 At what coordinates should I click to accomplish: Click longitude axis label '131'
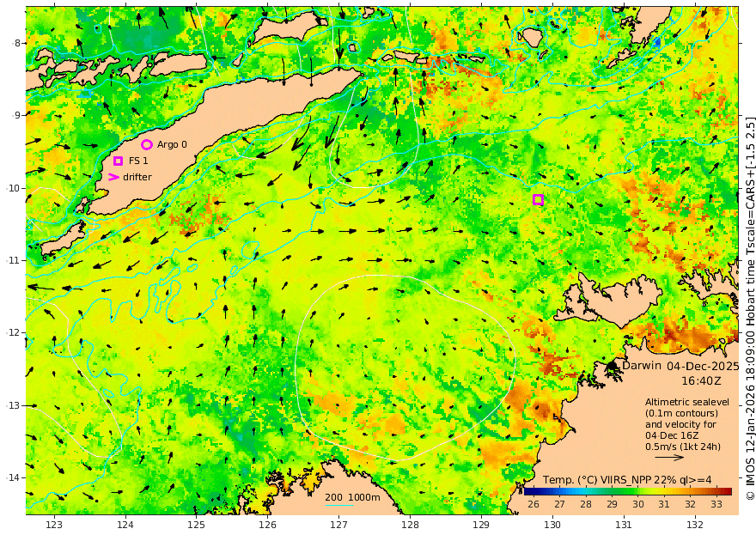[624, 525]
